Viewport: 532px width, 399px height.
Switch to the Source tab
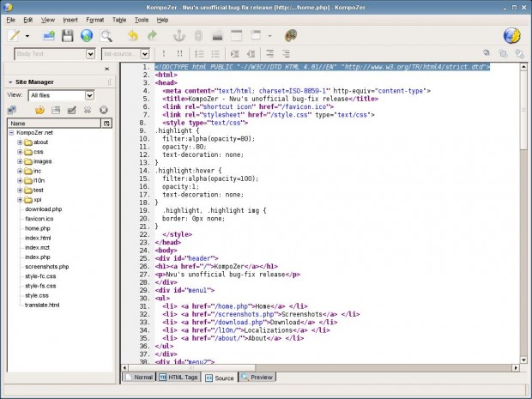[x=220, y=378]
